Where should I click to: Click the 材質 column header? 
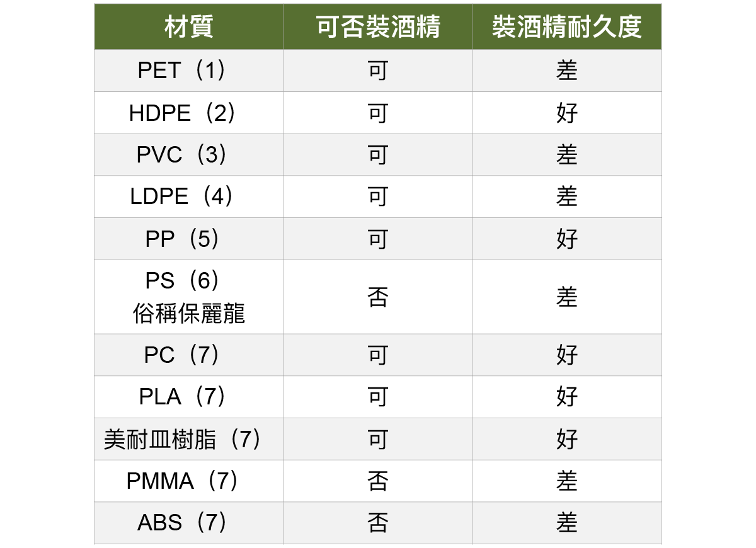[x=189, y=26]
